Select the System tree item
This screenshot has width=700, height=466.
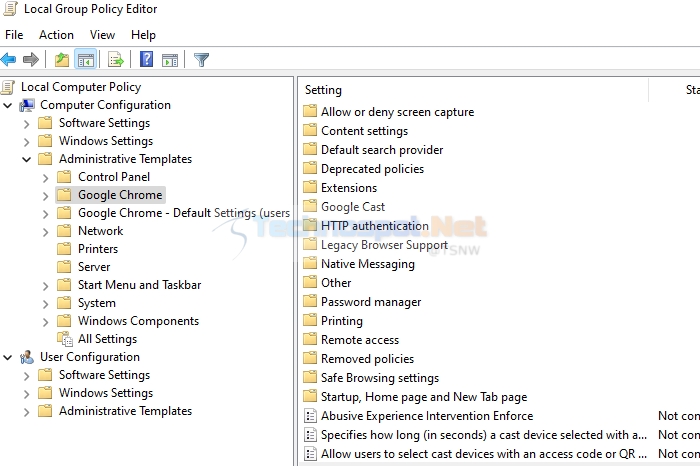coord(96,303)
